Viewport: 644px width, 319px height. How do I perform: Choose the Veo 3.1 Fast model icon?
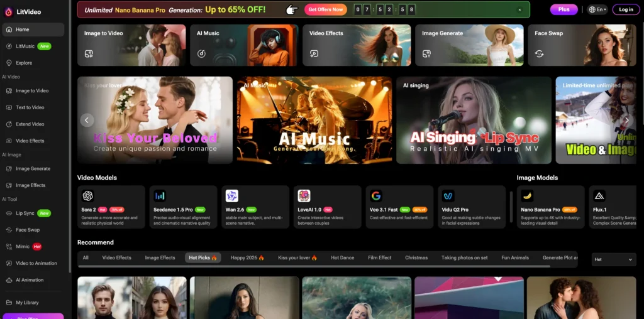376,196
